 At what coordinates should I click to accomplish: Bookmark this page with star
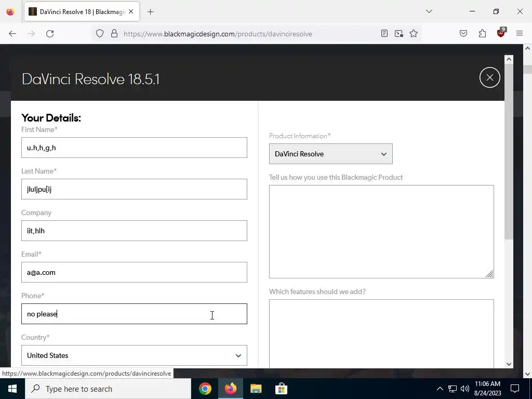(x=413, y=34)
